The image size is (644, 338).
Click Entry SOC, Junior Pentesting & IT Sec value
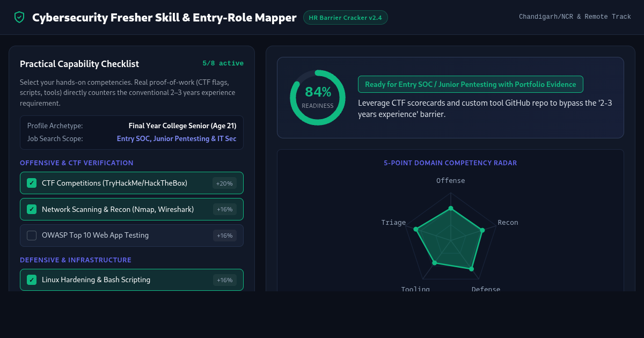pyautogui.click(x=177, y=138)
